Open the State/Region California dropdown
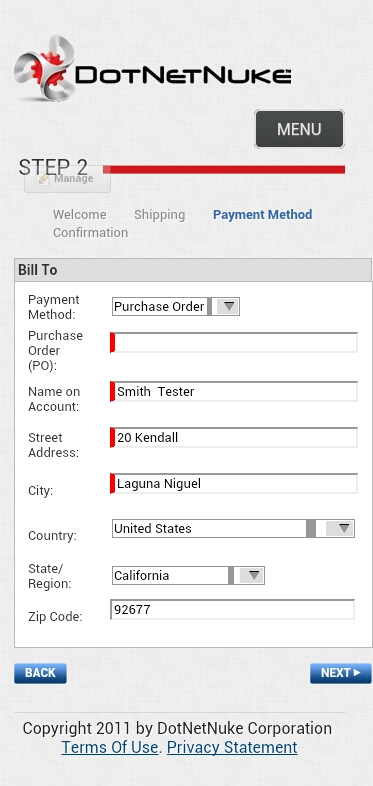 pyautogui.click(x=188, y=575)
